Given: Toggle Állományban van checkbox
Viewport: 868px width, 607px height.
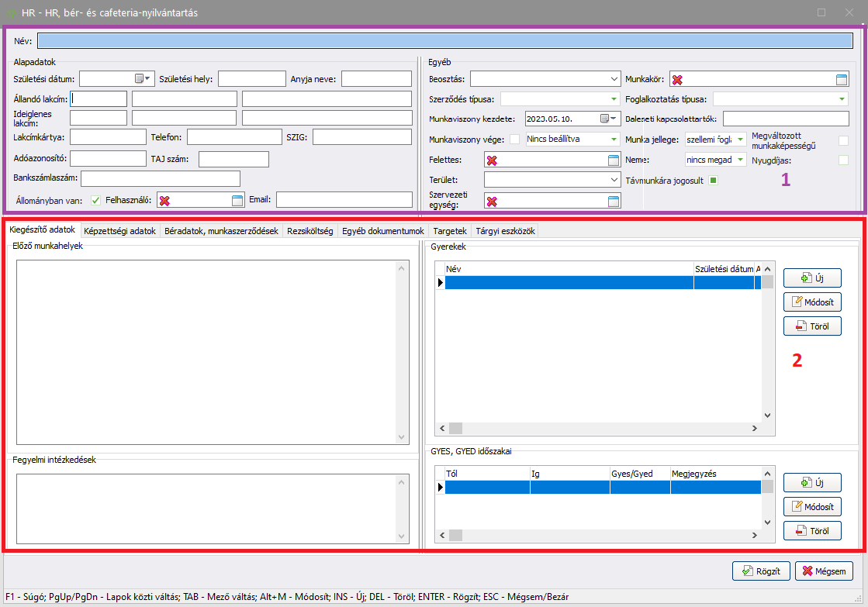Looking at the screenshot, I should point(96,200).
